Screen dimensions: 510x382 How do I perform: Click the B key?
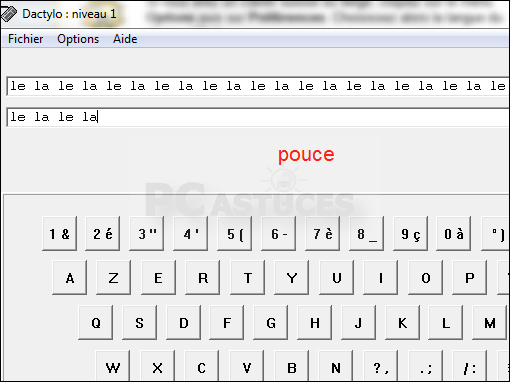292,366
